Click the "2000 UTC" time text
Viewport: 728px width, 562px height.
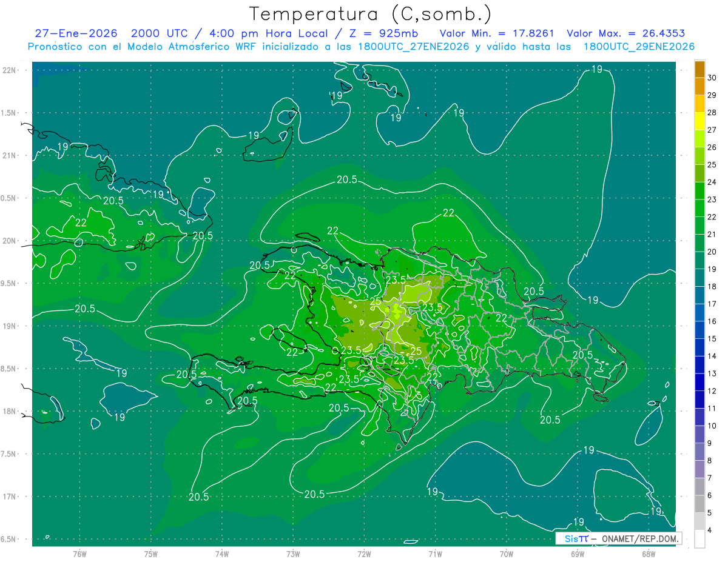161,34
